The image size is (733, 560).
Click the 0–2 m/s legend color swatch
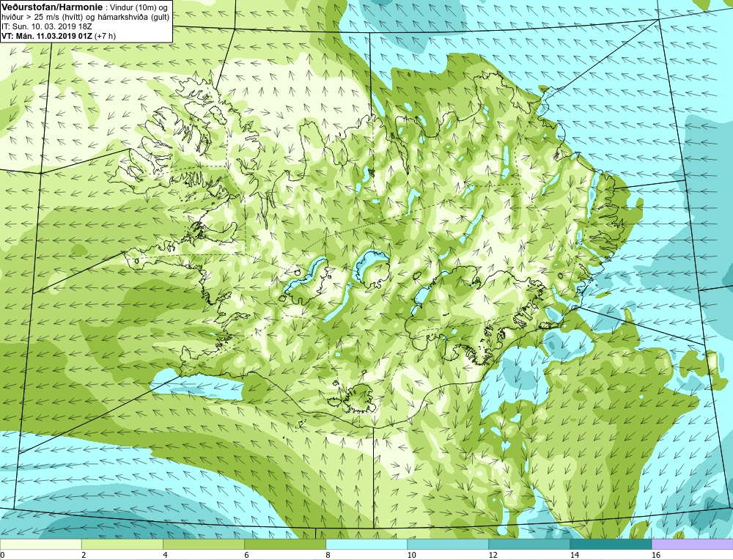click(x=40, y=544)
